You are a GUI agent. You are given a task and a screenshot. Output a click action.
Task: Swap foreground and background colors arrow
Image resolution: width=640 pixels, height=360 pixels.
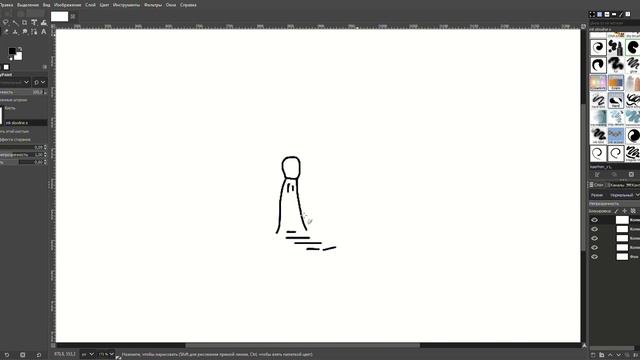(x=20, y=49)
